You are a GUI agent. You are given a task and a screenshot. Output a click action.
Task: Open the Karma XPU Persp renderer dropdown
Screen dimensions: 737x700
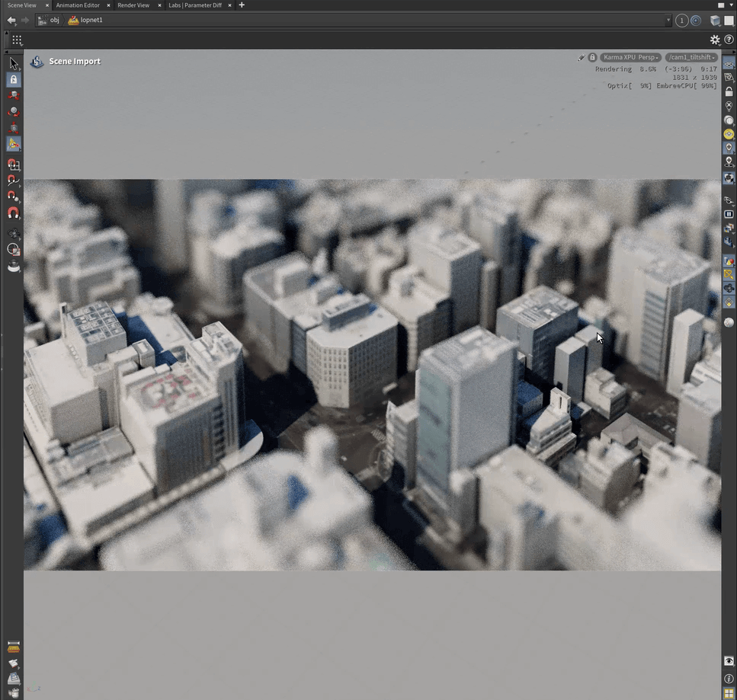(631, 57)
